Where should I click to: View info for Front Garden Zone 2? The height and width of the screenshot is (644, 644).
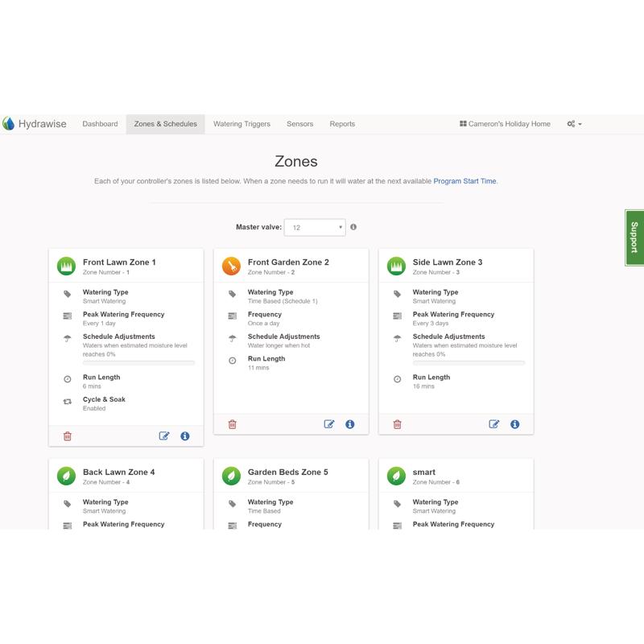(350, 424)
